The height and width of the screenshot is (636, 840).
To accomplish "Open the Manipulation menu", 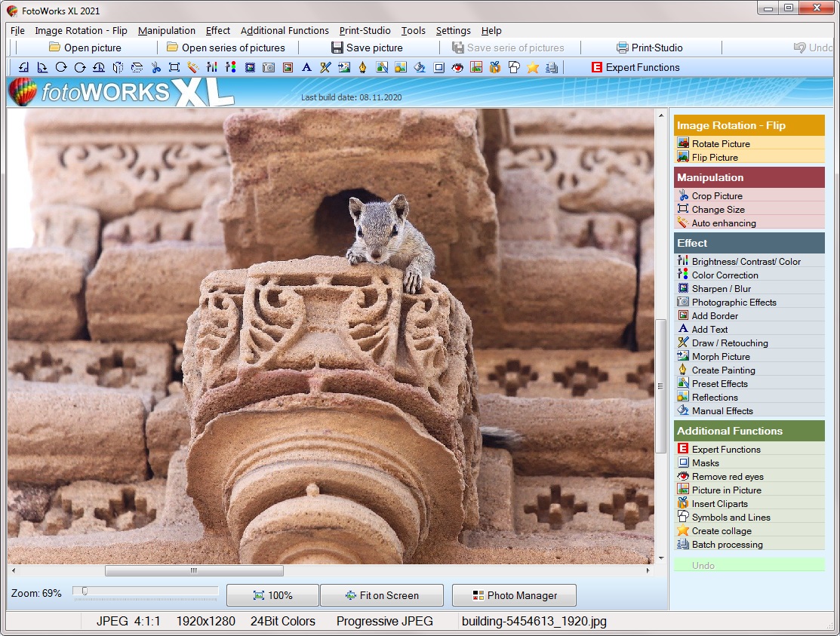I will (167, 31).
